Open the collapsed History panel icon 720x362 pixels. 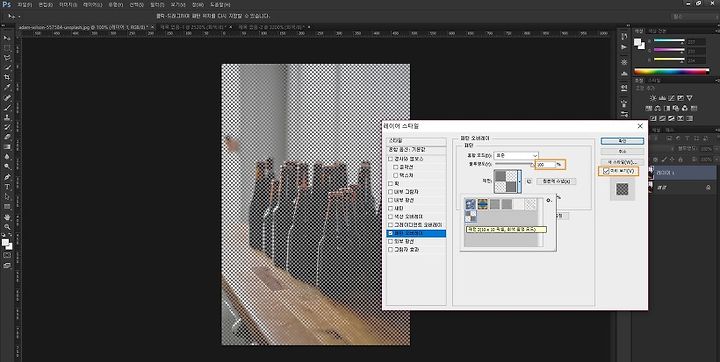point(624,37)
